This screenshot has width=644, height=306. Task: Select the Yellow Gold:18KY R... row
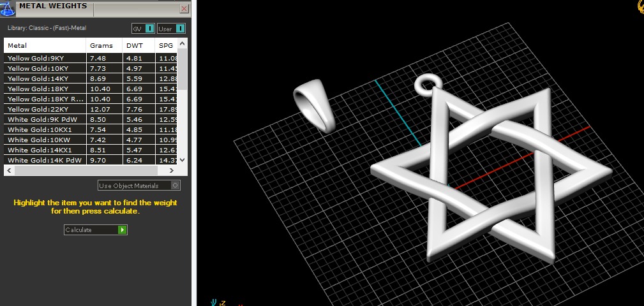tap(91, 99)
